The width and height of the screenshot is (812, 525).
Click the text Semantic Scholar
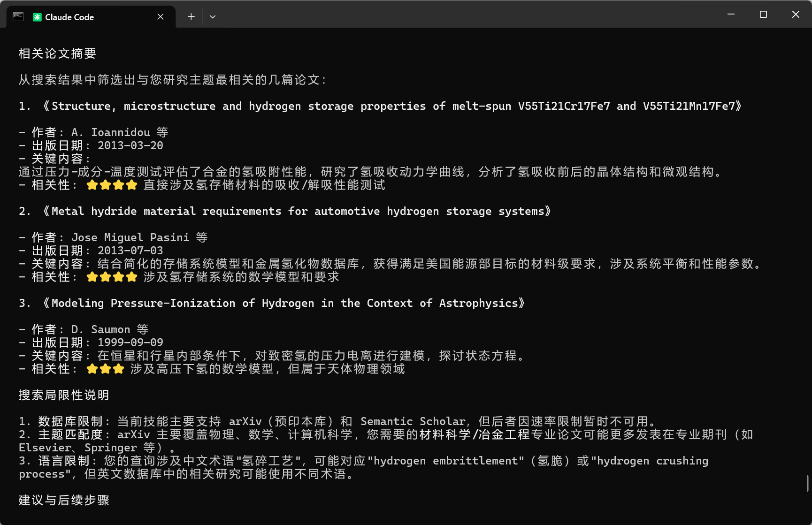pos(413,421)
